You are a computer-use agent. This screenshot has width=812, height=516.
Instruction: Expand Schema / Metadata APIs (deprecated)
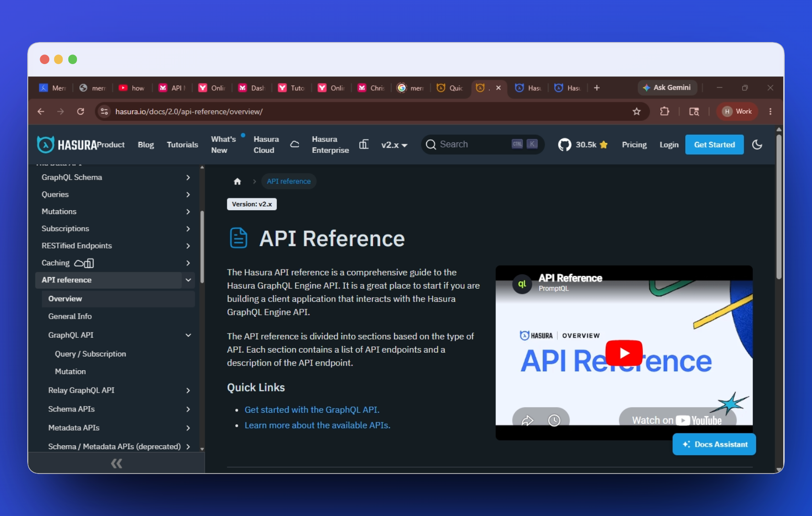coord(188,447)
